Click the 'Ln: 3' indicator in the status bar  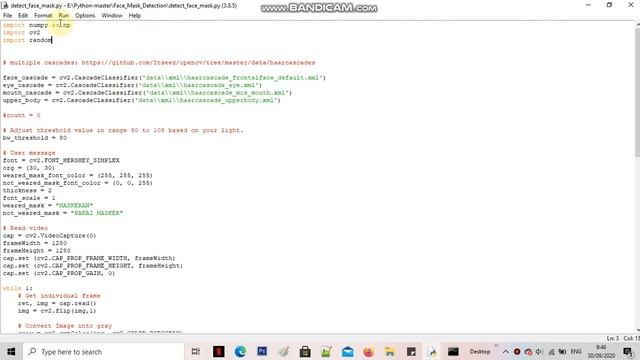613,338
